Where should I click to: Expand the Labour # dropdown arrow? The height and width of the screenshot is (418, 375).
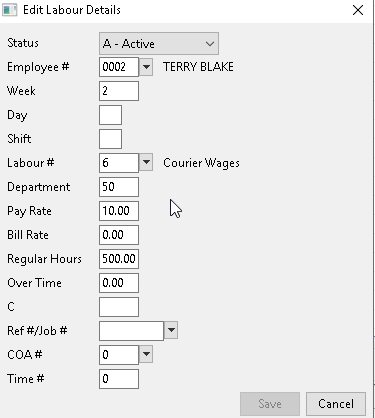pyautogui.click(x=146, y=162)
